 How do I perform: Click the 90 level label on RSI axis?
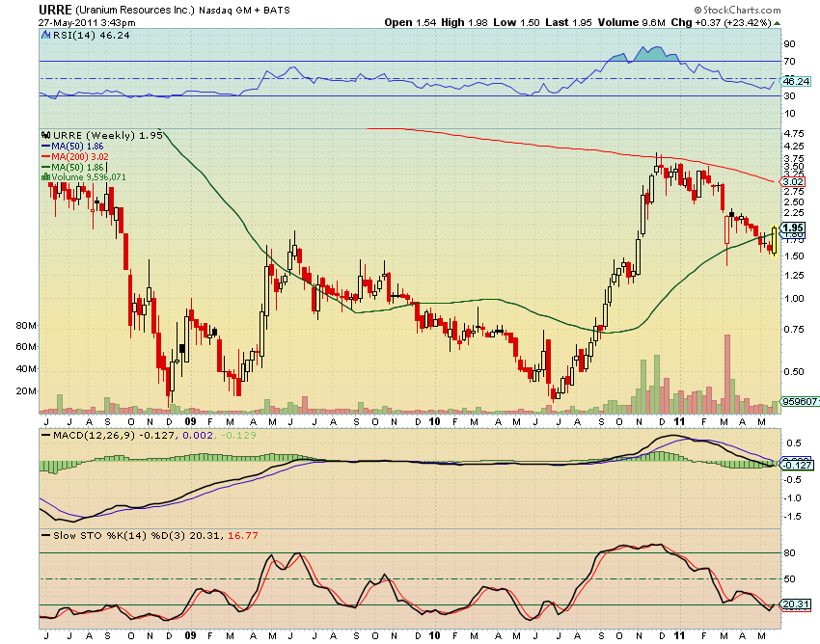tap(789, 44)
